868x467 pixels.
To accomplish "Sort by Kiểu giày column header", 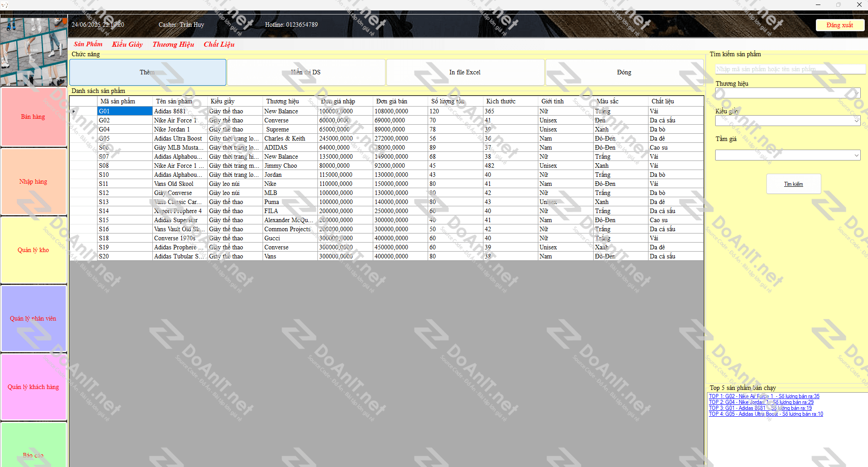I will [x=235, y=101].
